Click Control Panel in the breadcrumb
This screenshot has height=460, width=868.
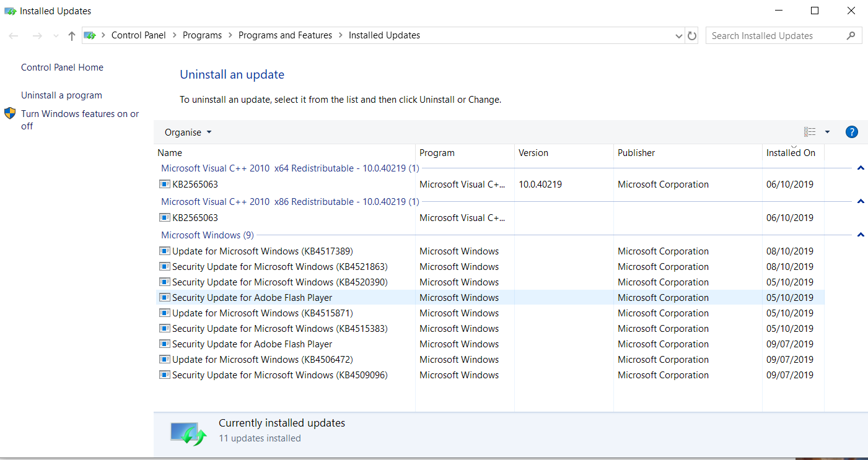coord(139,35)
